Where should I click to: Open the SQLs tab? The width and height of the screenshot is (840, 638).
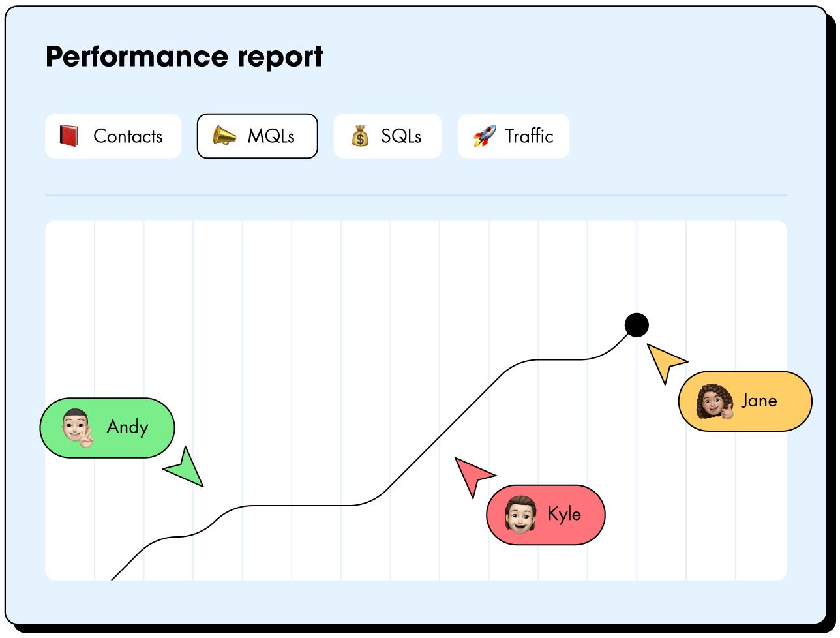click(387, 136)
